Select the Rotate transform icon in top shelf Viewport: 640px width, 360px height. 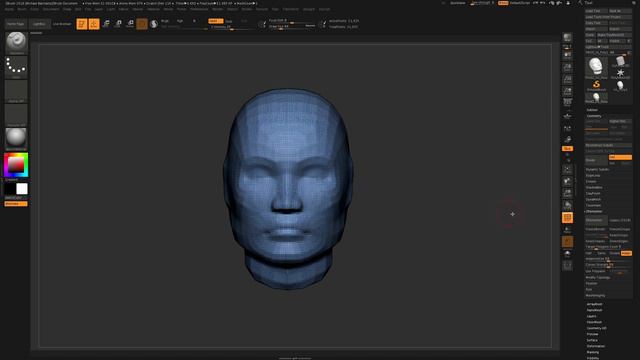[130, 24]
